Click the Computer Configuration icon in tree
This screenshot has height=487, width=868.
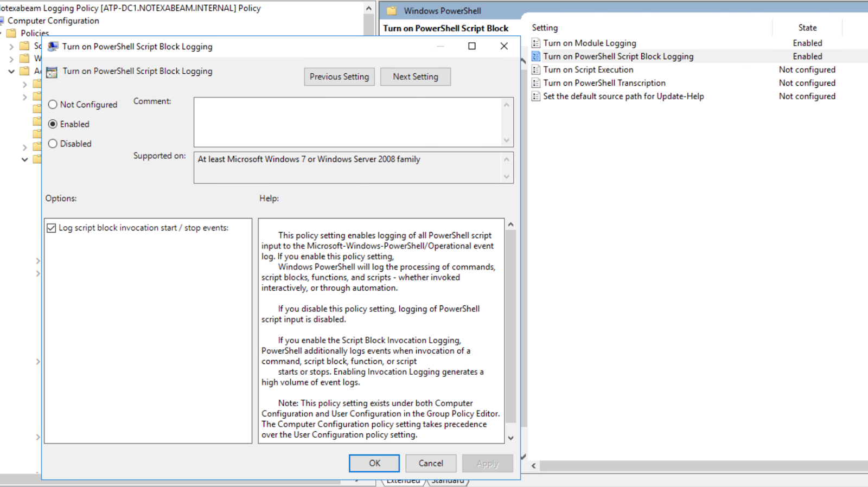(x=2, y=21)
